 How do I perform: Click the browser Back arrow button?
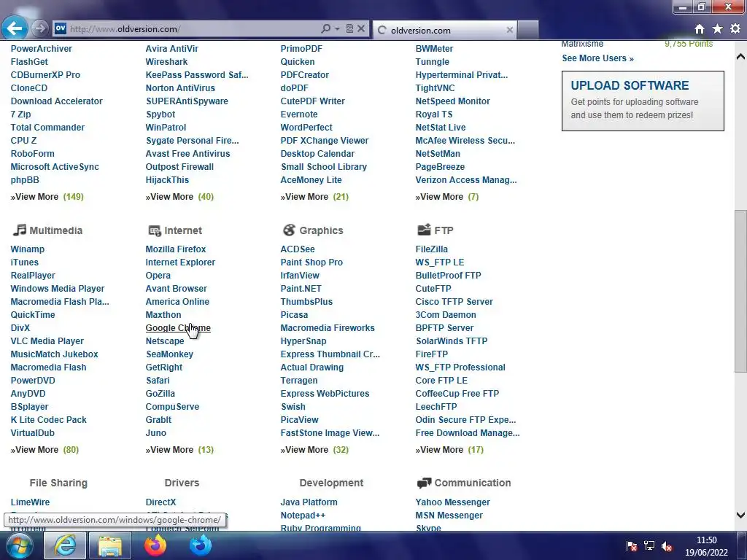(x=15, y=28)
